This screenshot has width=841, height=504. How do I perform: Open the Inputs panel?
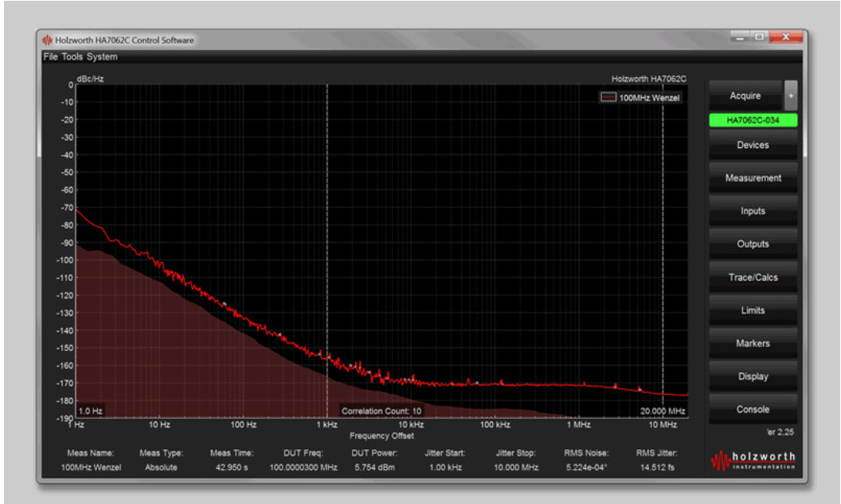[x=753, y=211]
